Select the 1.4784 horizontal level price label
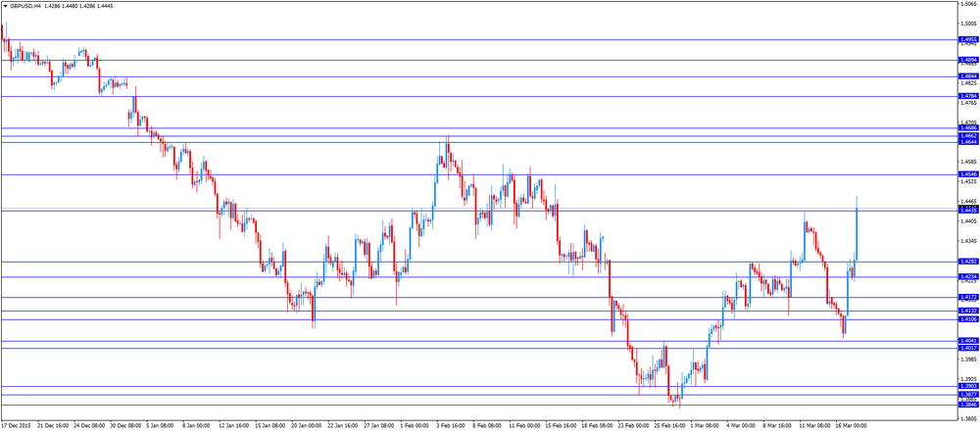 tap(968, 96)
